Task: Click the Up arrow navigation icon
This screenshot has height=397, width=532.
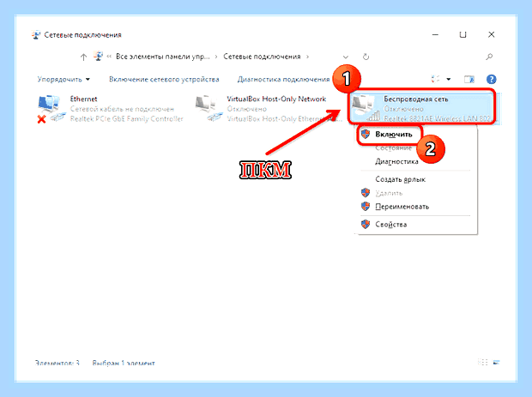Action: tap(83, 57)
